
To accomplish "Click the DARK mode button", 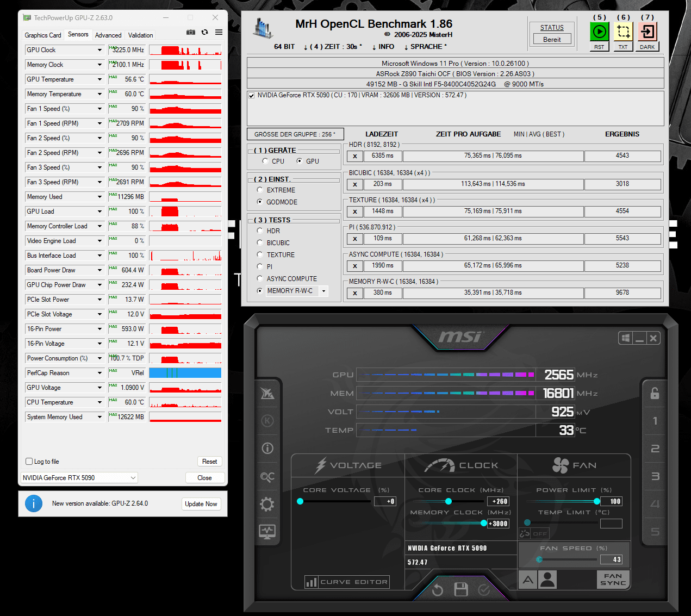I will [648, 47].
